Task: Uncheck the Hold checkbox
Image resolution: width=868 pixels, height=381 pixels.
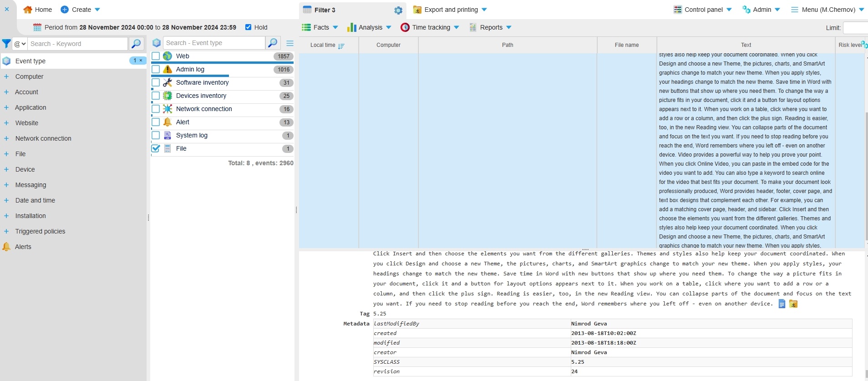Action: pos(249,27)
